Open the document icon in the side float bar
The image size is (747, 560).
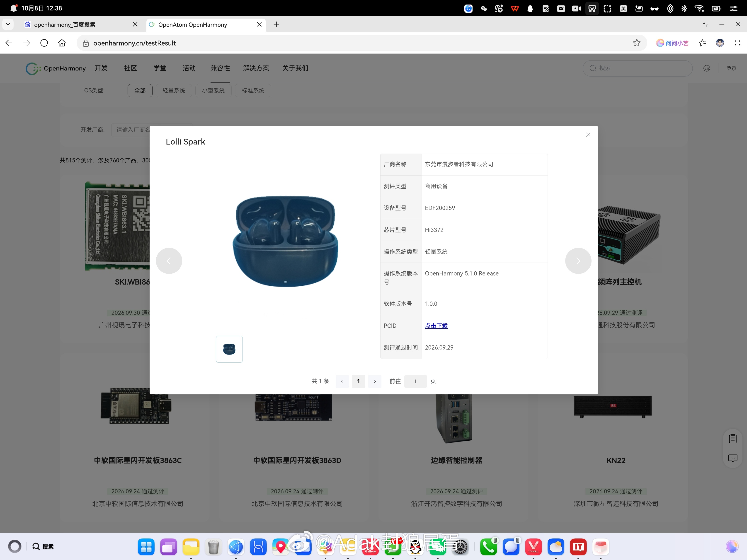click(732, 439)
